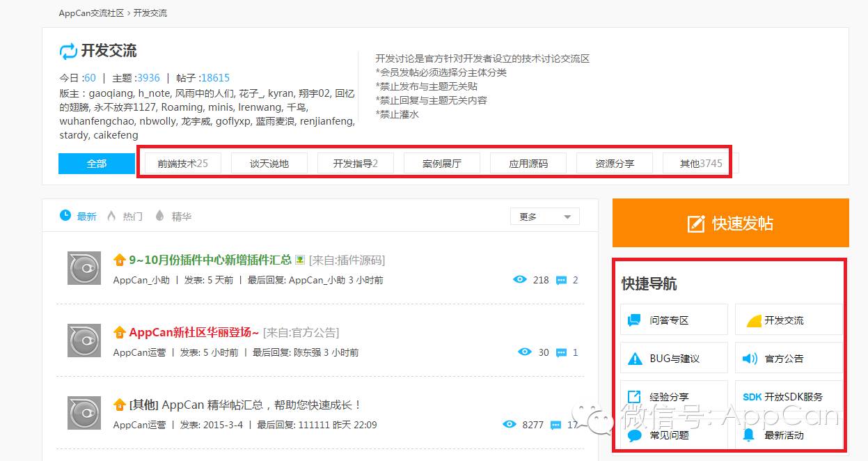Select the 其他 3745 category tab

(x=701, y=164)
